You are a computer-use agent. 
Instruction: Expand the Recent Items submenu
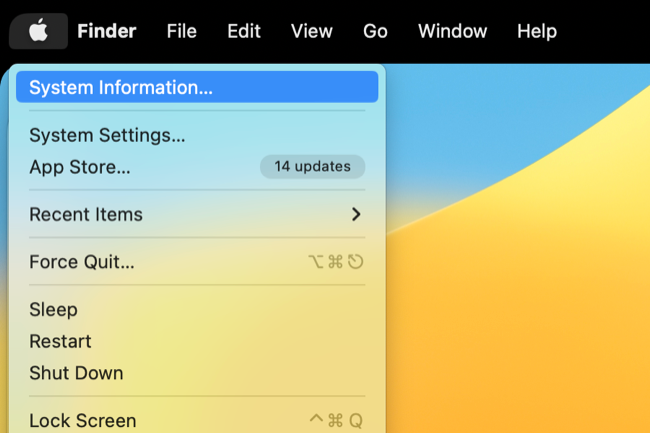point(197,214)
